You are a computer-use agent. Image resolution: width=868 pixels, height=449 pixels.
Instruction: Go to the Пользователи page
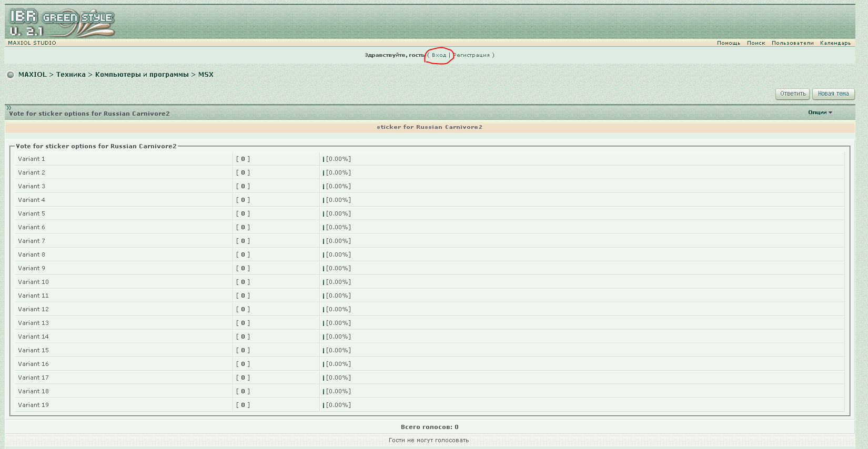pos(792,43)
